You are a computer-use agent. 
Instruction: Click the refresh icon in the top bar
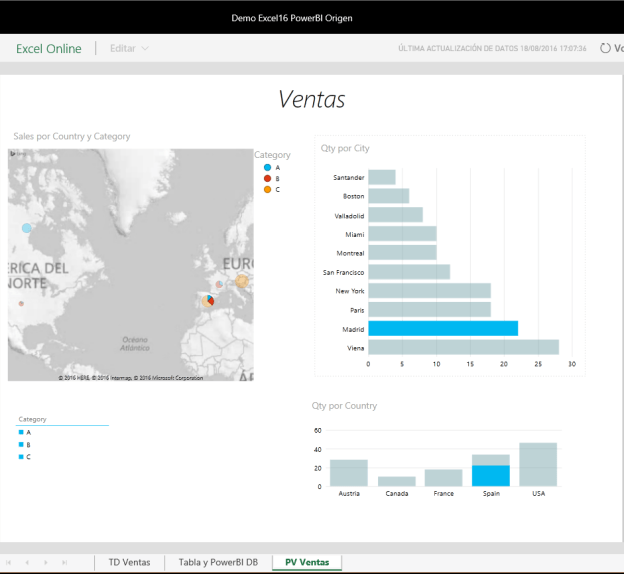click(x=605, y=48)
